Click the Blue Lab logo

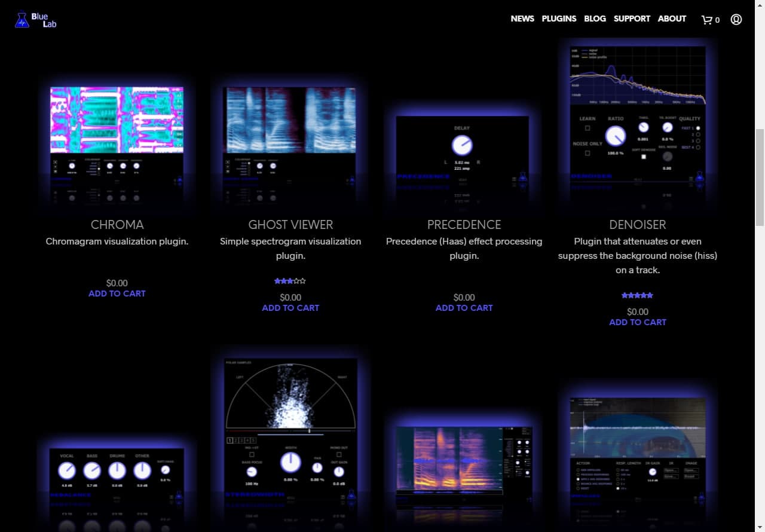click(x=35, y=20)
